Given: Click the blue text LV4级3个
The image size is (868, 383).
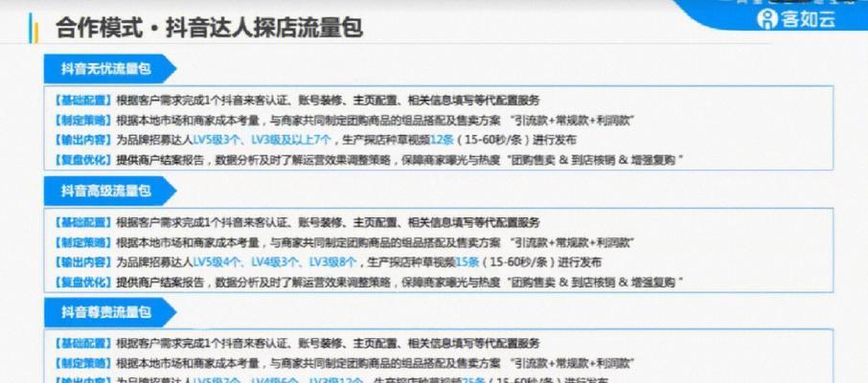Looking at the screenshot, I should coord(273,261).
